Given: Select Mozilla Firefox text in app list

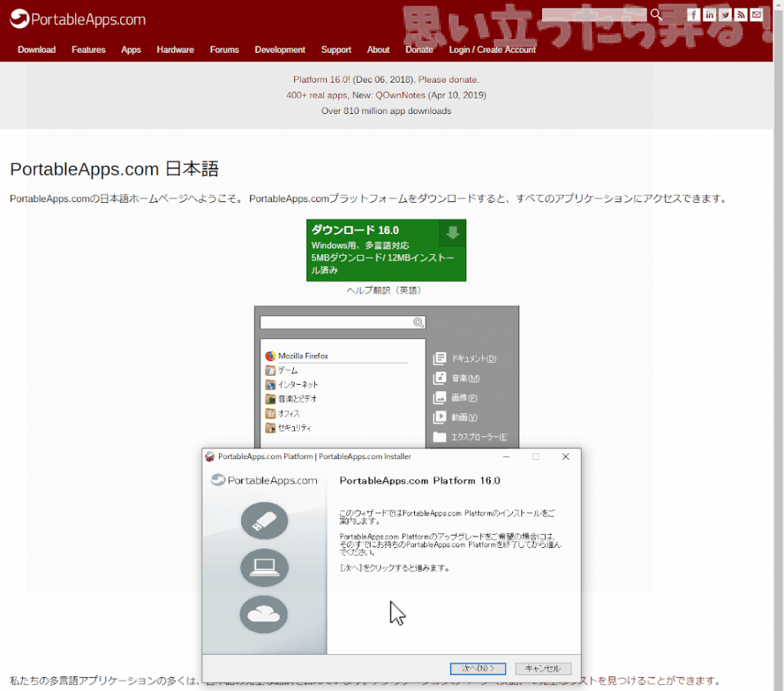Looking at the screenshot, I should point(303,356).
